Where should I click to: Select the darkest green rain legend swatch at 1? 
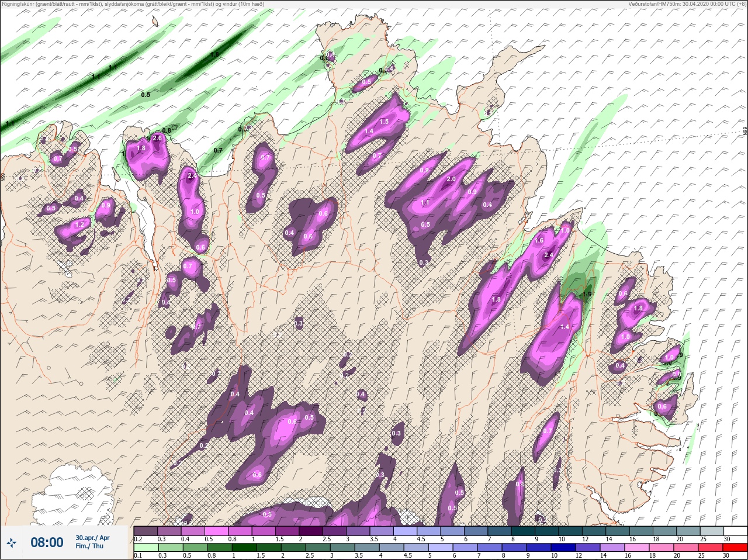pos(244,548)
